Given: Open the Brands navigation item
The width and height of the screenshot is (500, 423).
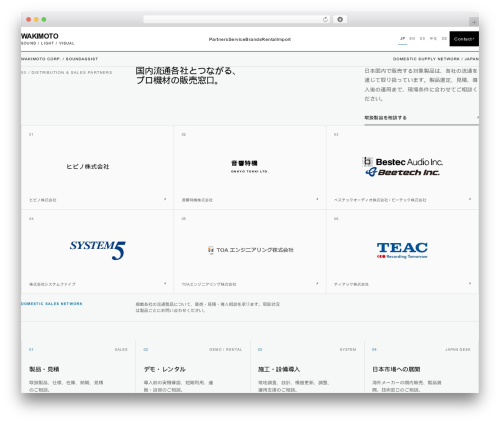Looking at the screenshot, I should point(254,39).
